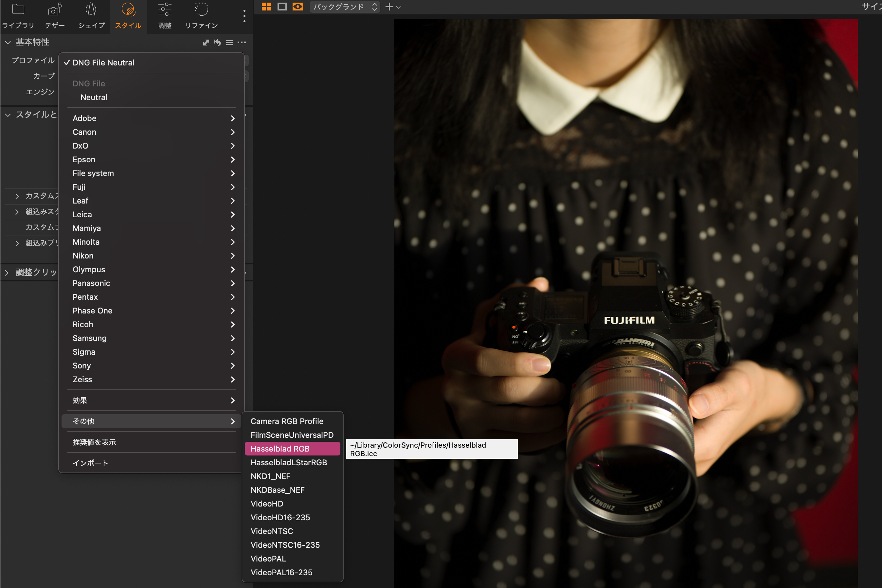
Task: Switch to grid browser view icon
Action: coord(266,6)
